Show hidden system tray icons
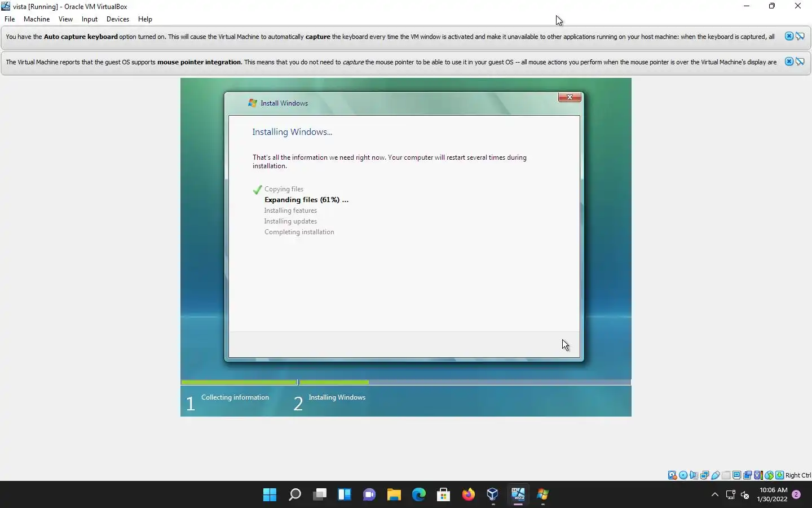The height and width of the screenshot is (508, 812). click(714, 495)
